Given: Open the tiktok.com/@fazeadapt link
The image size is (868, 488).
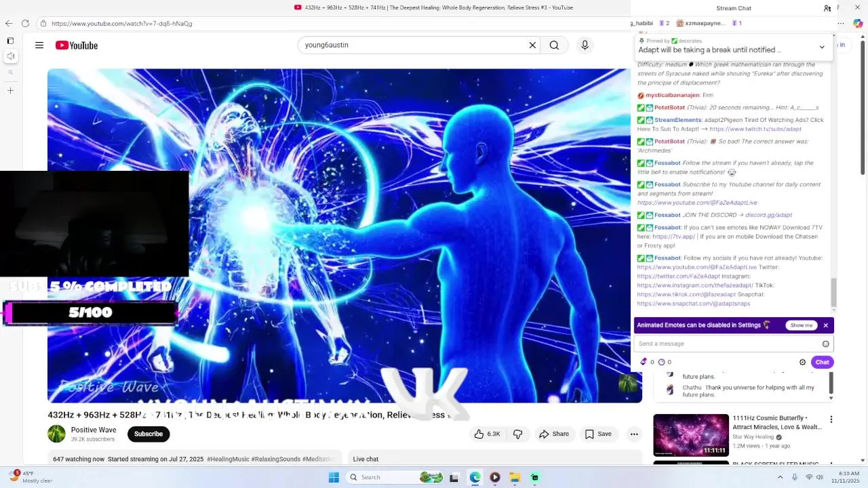Looking at the screenshot, I should coord(686,295).
